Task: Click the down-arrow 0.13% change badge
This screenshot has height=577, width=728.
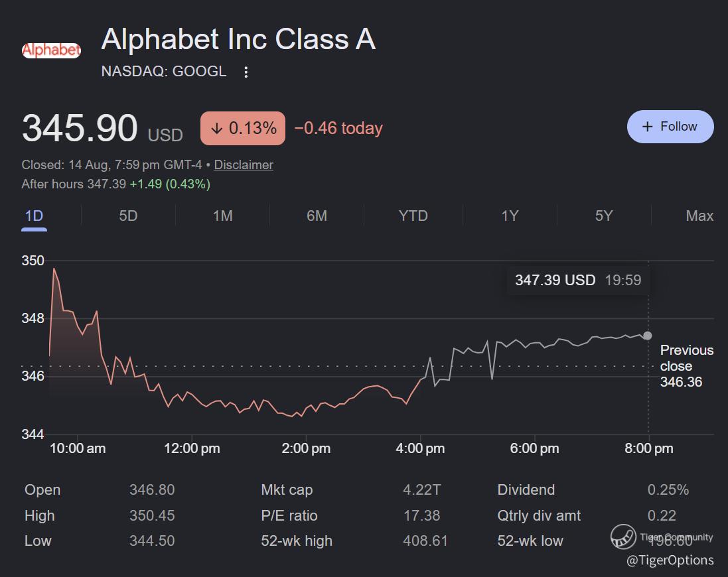Action: point(243,128)
